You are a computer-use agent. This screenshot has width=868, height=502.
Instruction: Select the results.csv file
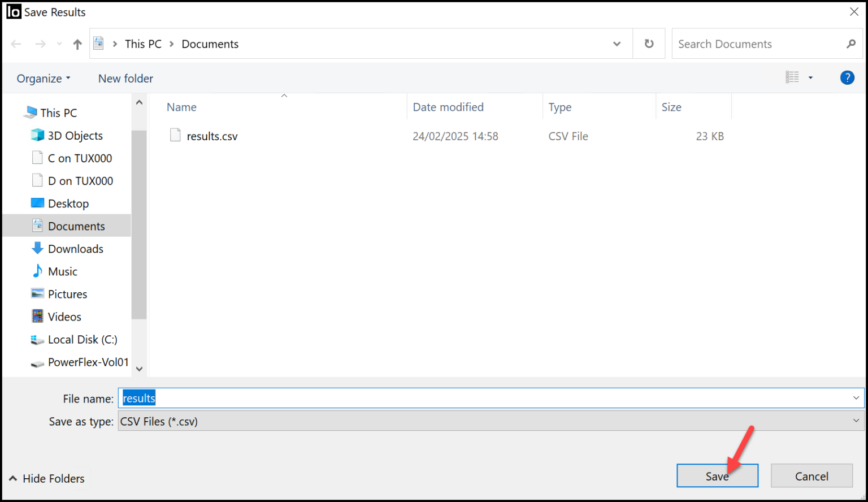coord(212,136)
